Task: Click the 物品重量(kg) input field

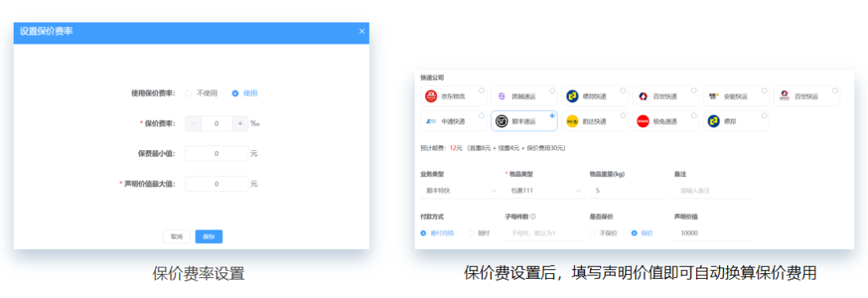Action: click(x=628, y=190)
